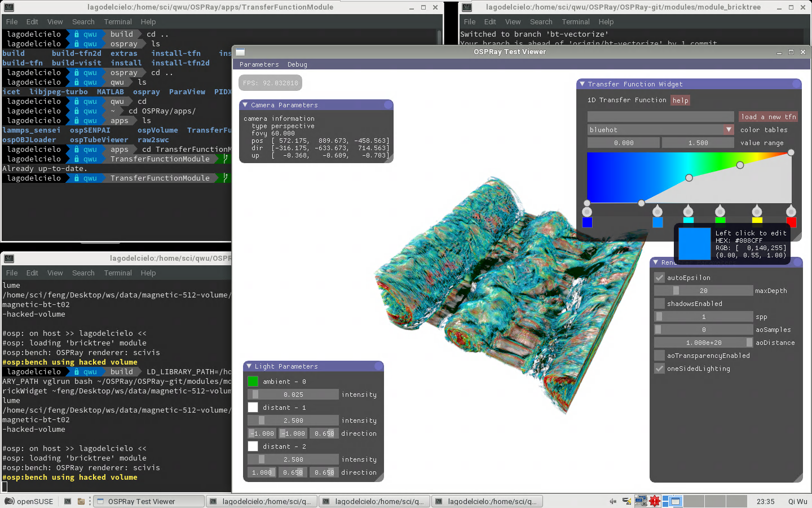Click the help button beside 1D Transfer Function
Image resolution: width=812 pixels, height=508 pixels.
click(x=681, y=100)
